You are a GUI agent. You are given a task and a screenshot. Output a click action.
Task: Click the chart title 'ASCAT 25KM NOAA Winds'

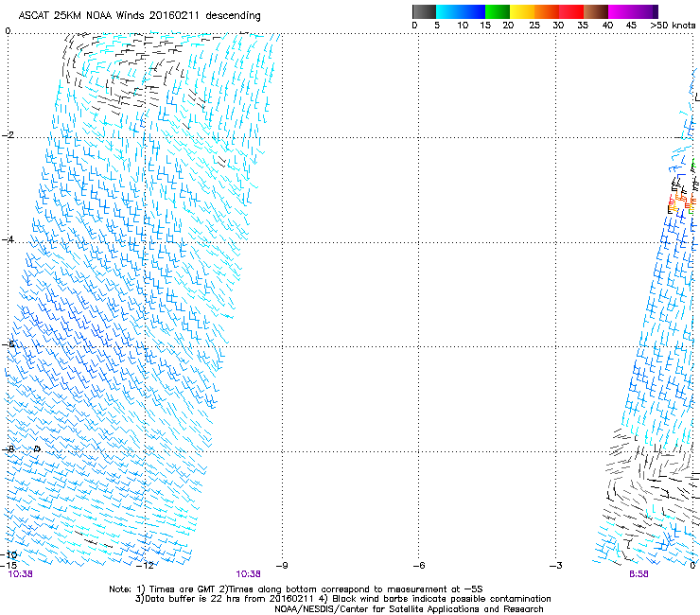[81, 15]
